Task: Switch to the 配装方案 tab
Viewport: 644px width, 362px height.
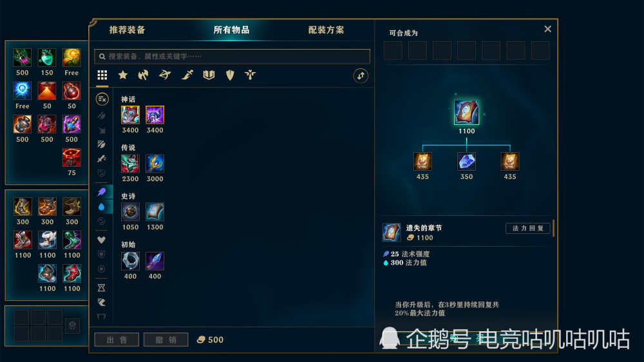Action: pos(326,30)
